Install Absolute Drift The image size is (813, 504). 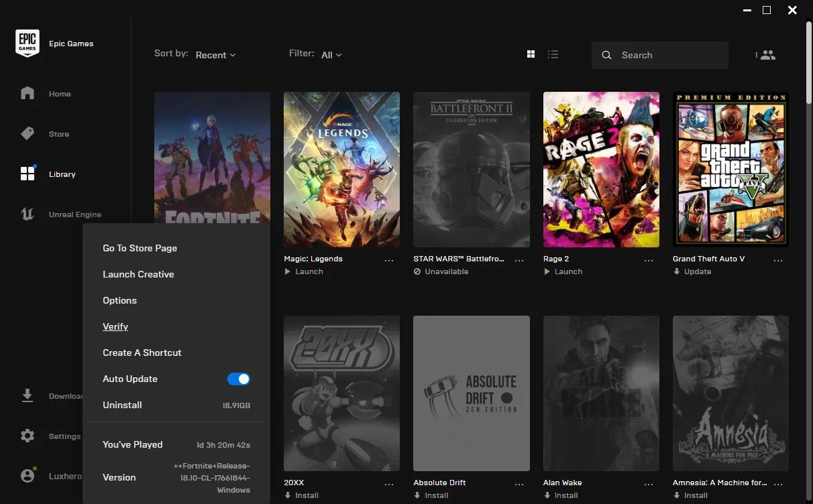coord(431,495)
